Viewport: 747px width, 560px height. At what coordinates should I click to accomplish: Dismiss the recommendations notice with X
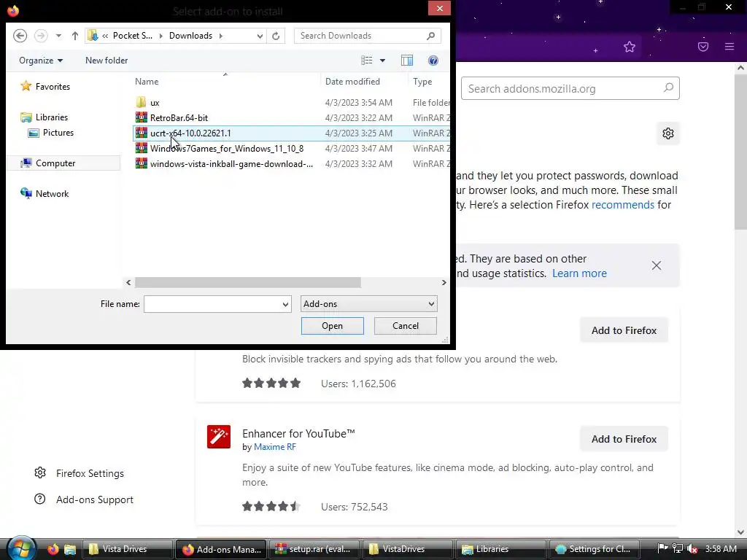[657, 265]
